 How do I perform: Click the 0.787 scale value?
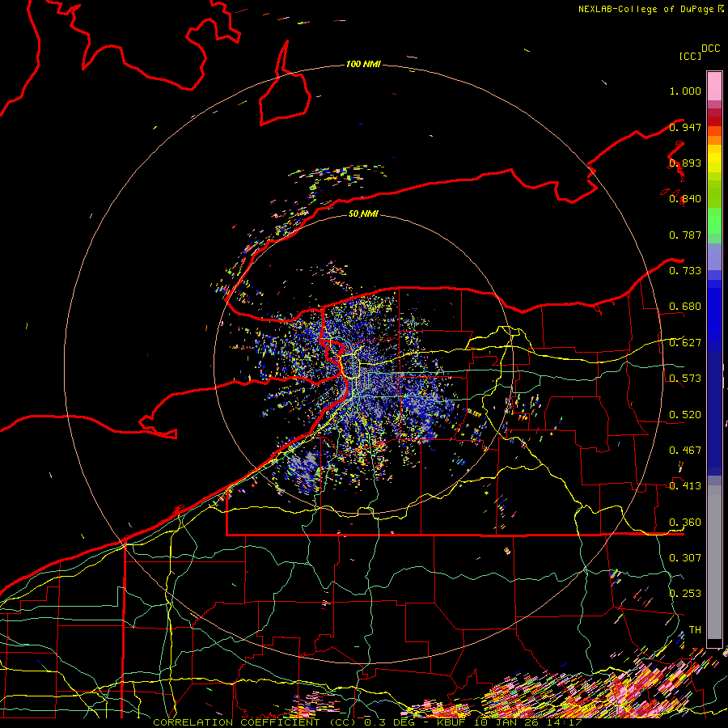click(685, 235)
